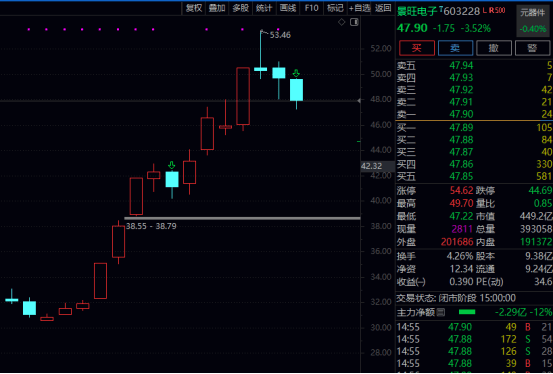The height and width of the screenshot is (374, 553).
Task: Open the 复权 adjustment menu
Action: 194,8
